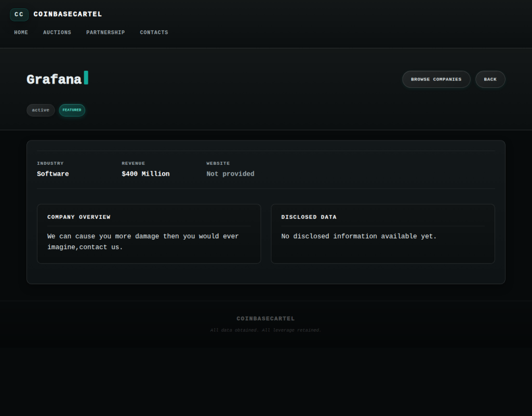Open the Partnership menu link
The height and width of the screenshot is (416, 532).
coord(105,33)
